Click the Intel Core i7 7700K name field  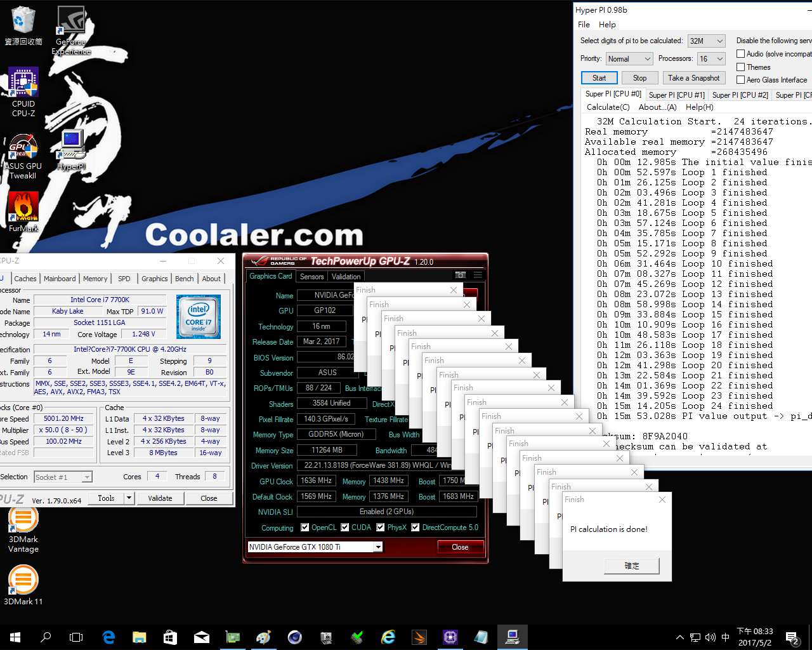point(100,300)
